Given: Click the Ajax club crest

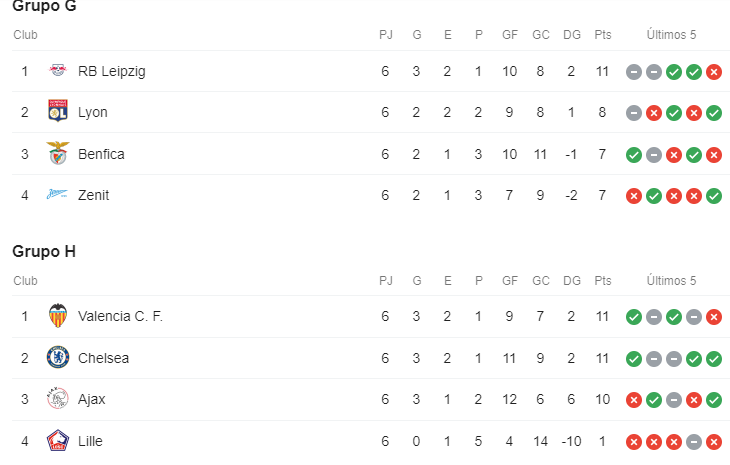Looking at the screenshot, I should [x=57, y=399].
